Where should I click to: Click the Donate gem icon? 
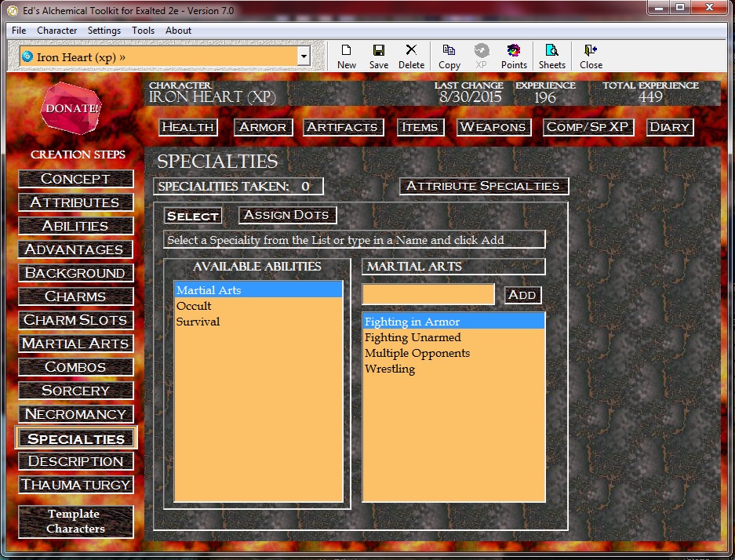pyautogui.click(x=71, y=108)
